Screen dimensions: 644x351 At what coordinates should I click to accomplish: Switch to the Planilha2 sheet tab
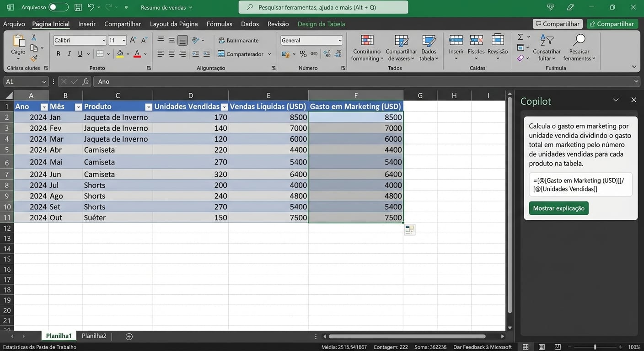click(94, 335)
